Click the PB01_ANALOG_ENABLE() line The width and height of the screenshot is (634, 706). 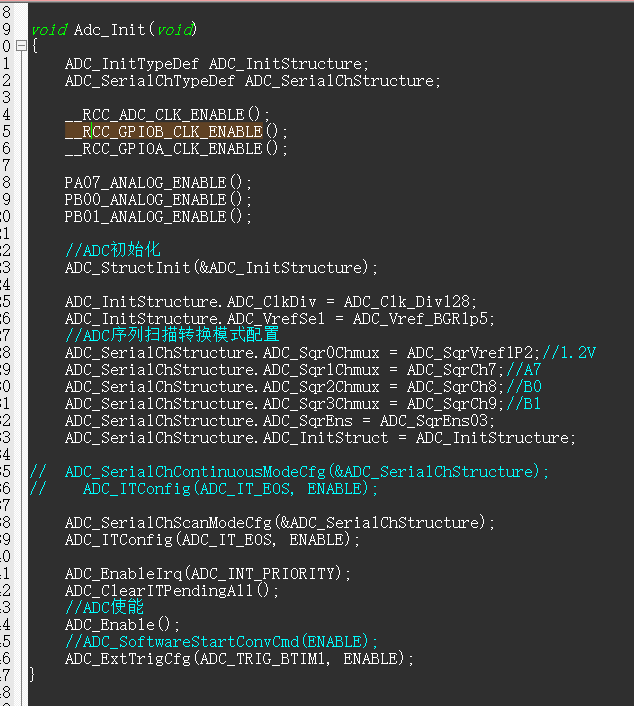point(158,217)
